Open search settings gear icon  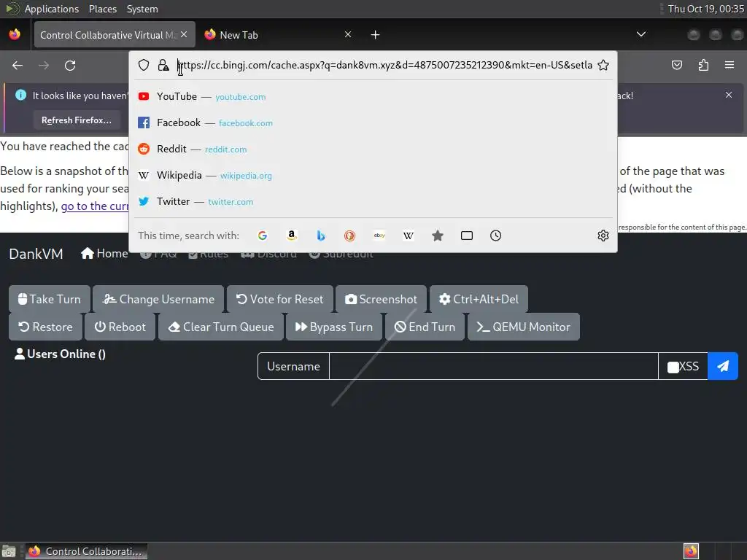(x=603, y=236)
